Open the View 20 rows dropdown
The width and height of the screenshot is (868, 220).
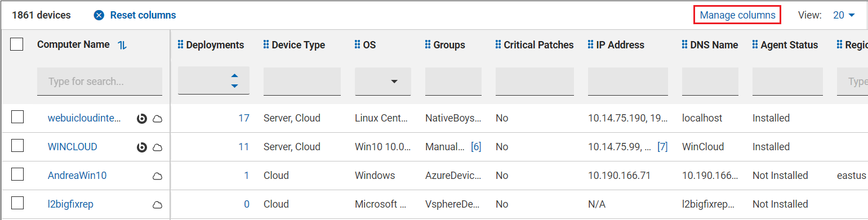(844, 15)
